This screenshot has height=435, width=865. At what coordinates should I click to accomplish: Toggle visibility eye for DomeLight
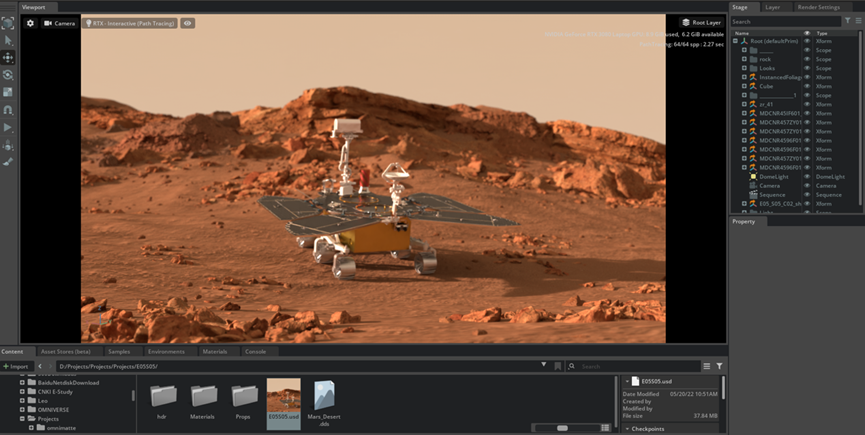[807, 177]
